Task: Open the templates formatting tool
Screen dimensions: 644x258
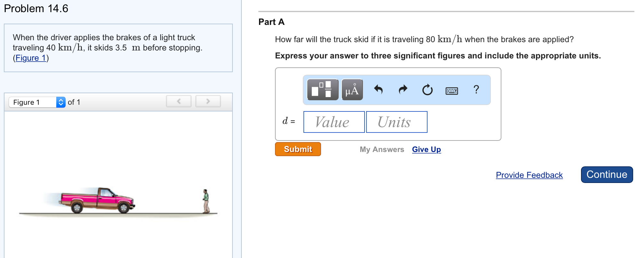Action: 322,90
